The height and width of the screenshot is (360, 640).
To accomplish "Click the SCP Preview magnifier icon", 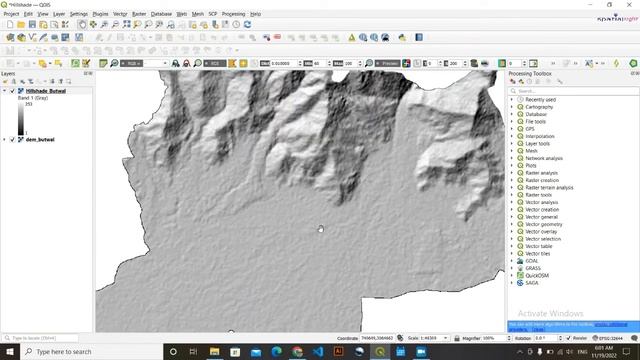I will [369, 63].
